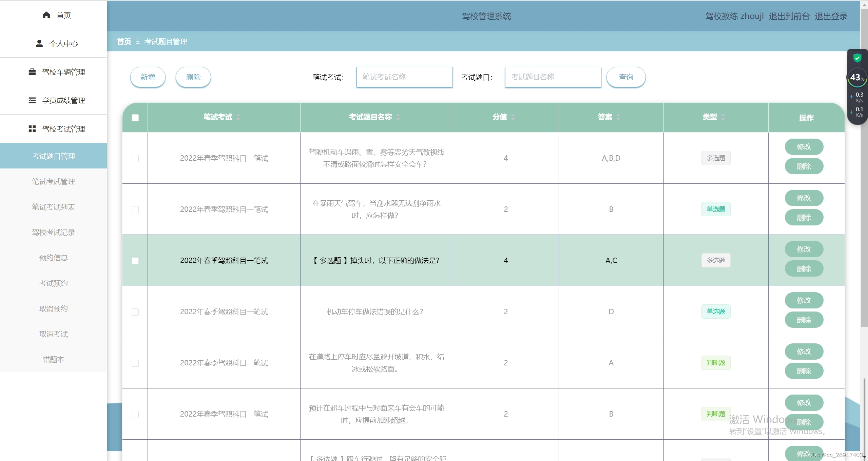Click 删除 for the A,B,D answer row
Image resolution: width=868 pixels, height=461 pixels.
point(804,166)
